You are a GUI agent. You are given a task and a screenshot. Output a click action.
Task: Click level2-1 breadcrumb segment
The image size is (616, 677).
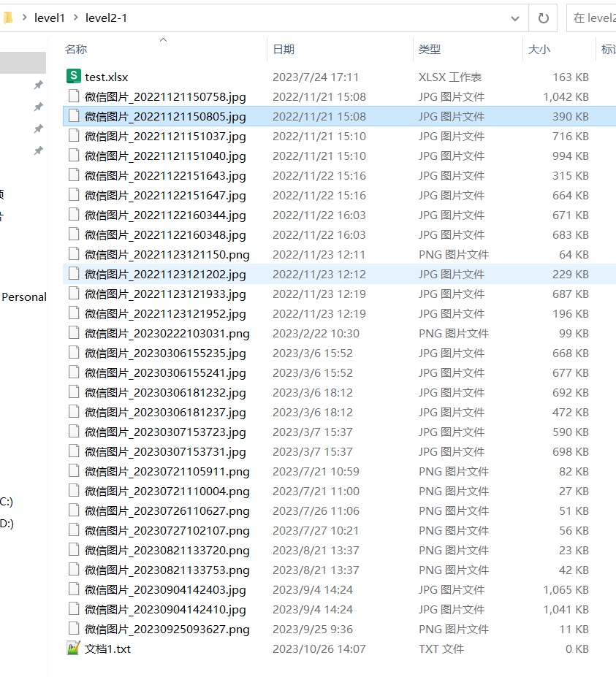[x=106, y=18]
